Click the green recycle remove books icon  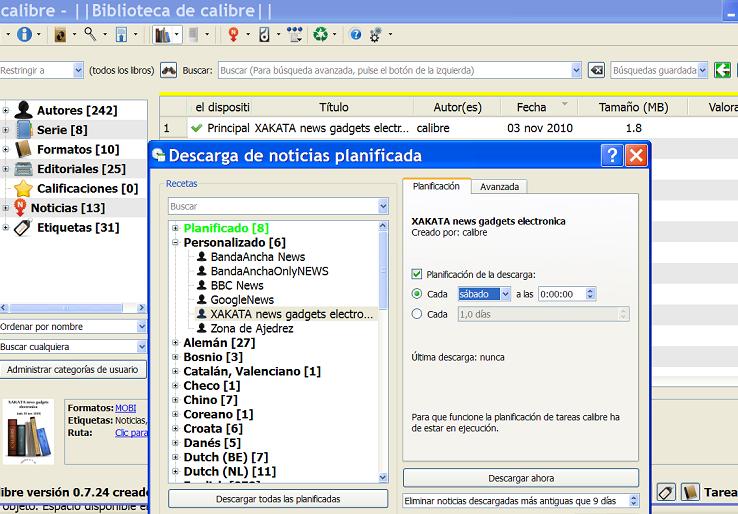coord(320,34)
